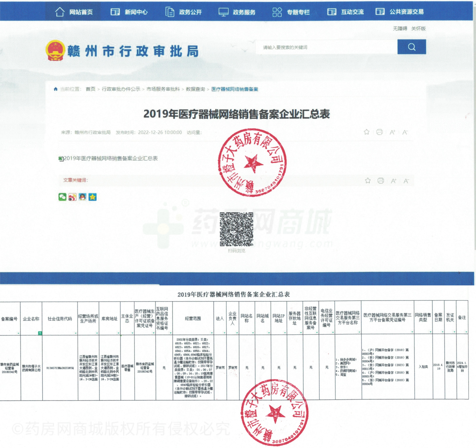The height and width of the screenshot is (448, 476).
Task: Share via the QQ penguin icon
Action: [x=82, y=197]
